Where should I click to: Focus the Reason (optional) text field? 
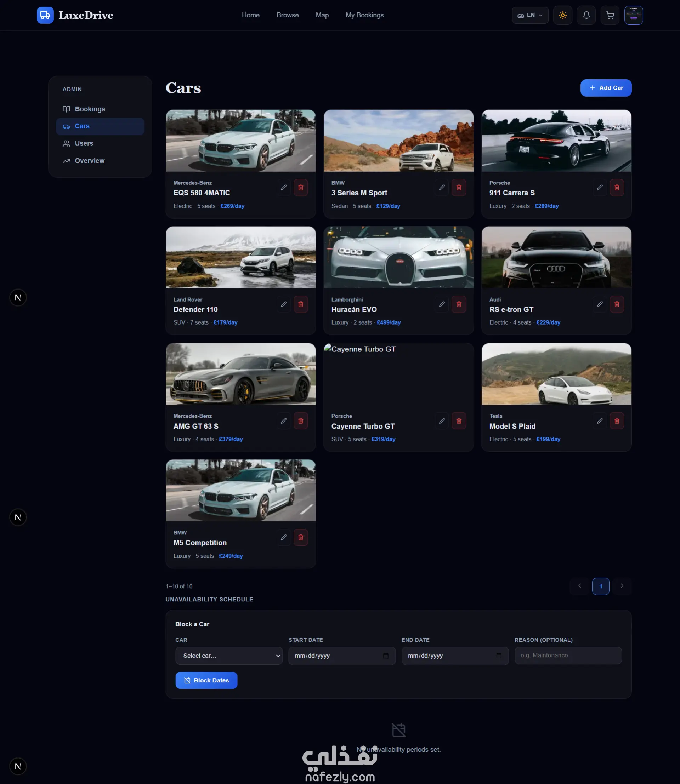pyautogui.click(x=568, y=656)
